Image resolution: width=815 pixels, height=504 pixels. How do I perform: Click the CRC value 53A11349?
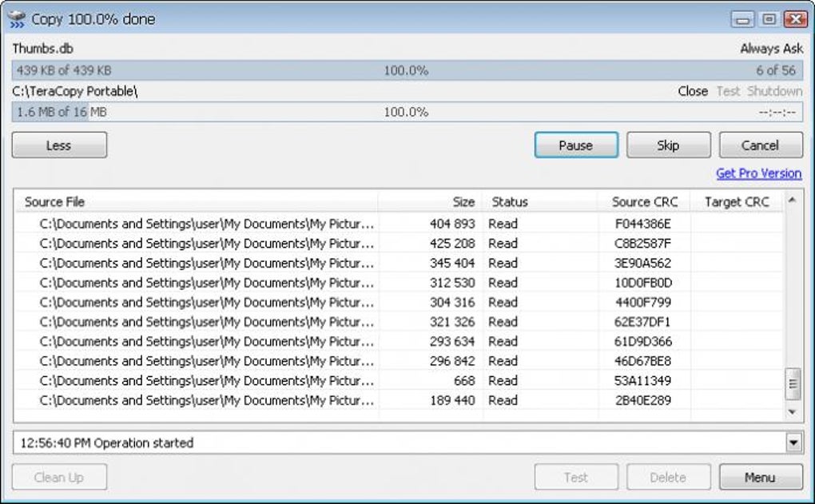coord(643,381)
